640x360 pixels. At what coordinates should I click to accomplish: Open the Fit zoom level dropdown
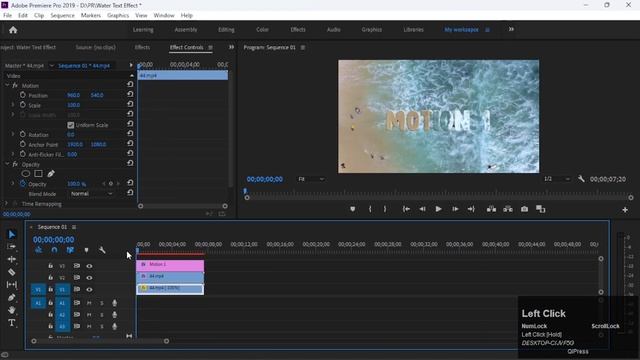[311, 179]
